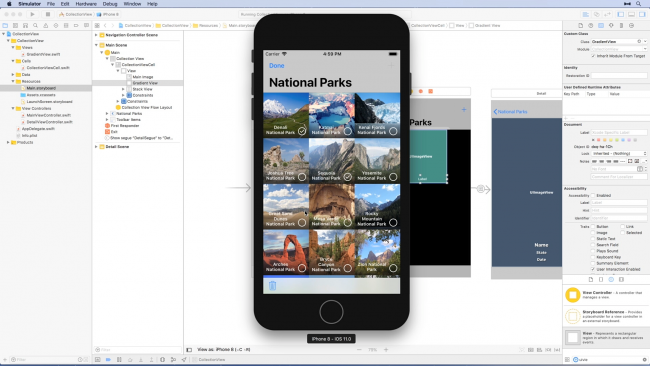The height and width of the screenshot is (366, 650).
Task: Select Main.storyboard in project navigator
Action: click(x=41, y=88)
